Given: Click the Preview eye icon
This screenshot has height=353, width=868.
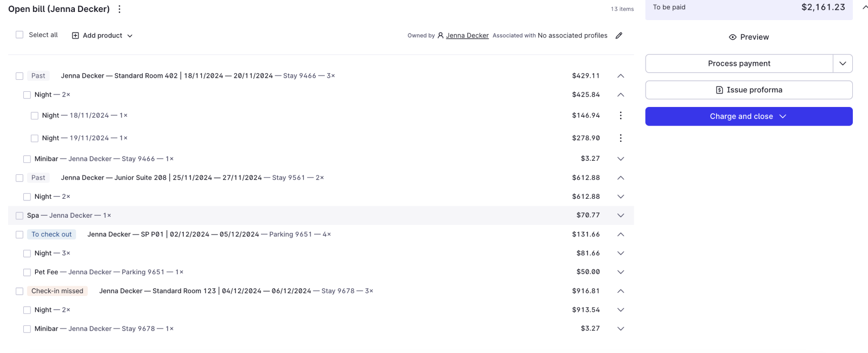Looking at the screenshot, I should click(x=732, y=37).
